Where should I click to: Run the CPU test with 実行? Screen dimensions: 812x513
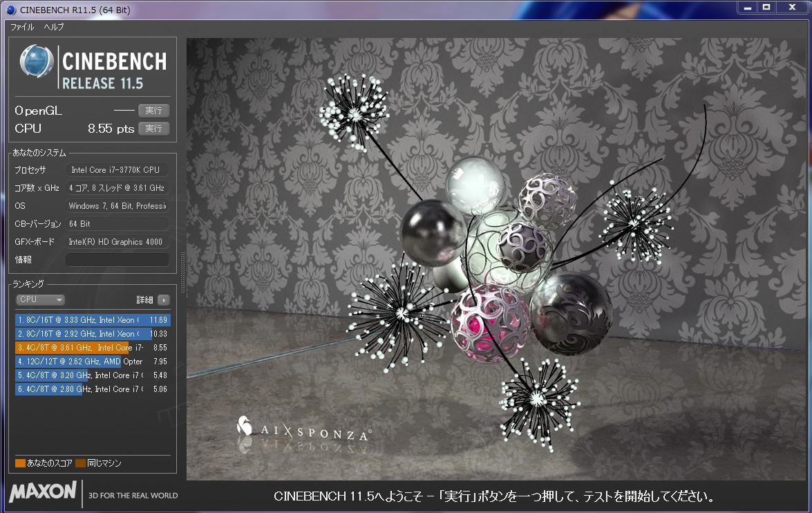(x=154, y=129)
